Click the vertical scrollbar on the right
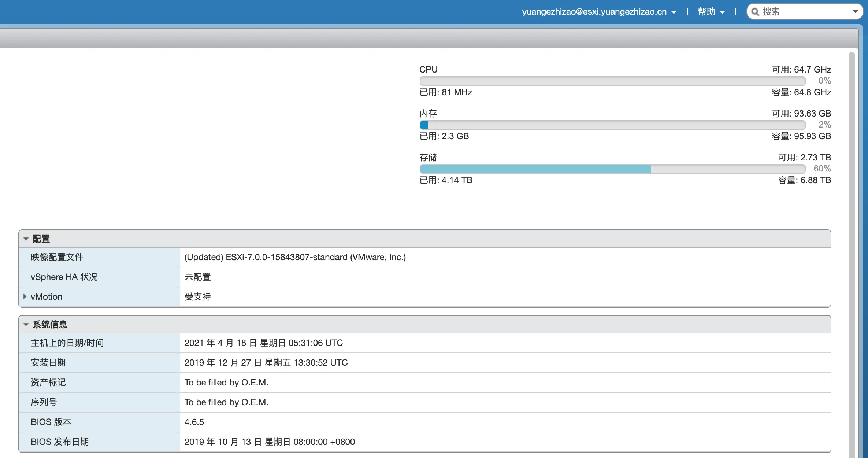This screenshot has height=458, width=868. tap(852, 255)
